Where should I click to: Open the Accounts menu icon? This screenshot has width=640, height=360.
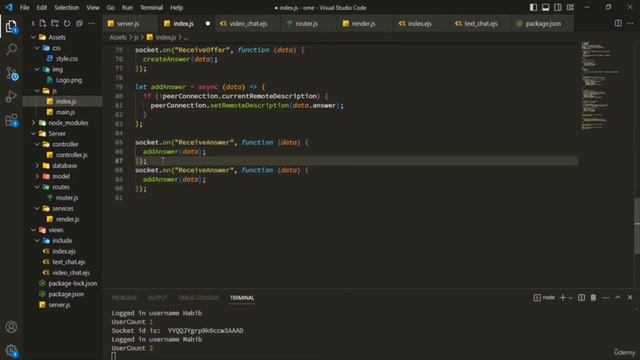(11, 327)
